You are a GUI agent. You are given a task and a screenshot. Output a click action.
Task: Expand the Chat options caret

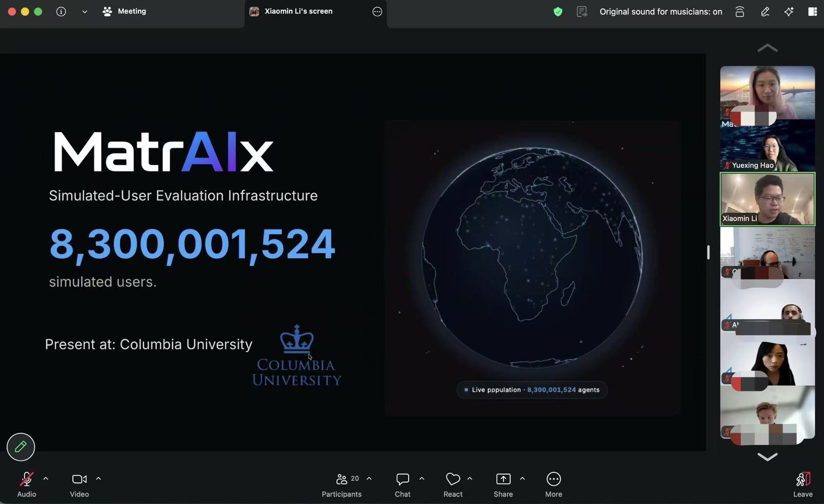[422, 479]
